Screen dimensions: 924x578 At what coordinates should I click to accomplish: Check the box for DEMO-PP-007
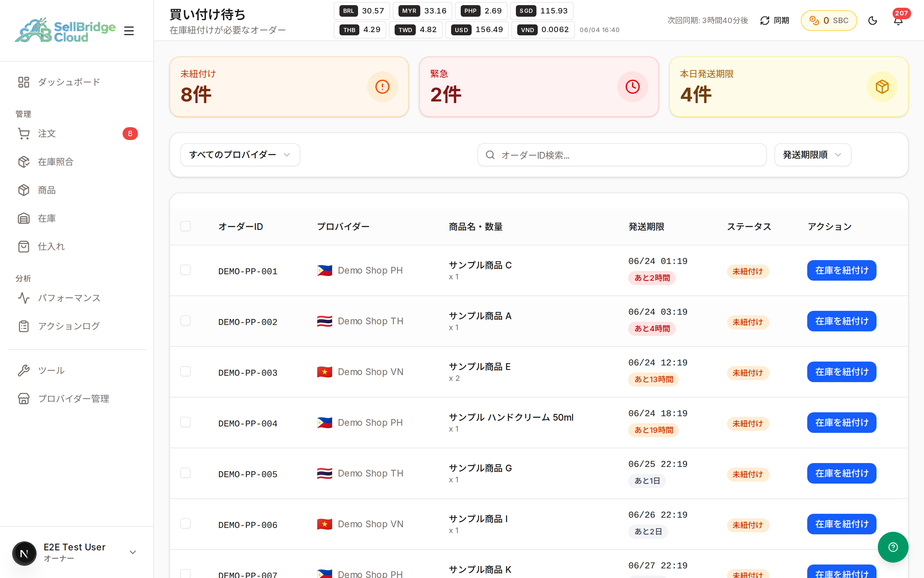[x=185, y=574]
